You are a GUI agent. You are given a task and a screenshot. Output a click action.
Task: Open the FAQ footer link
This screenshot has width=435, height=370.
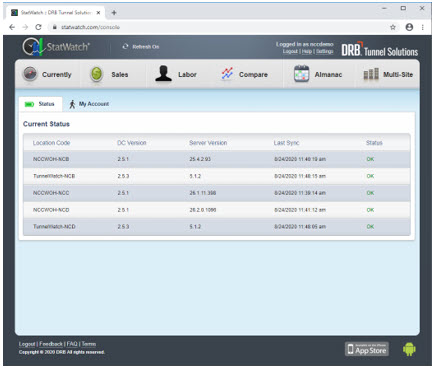click(x=72, y=344)
